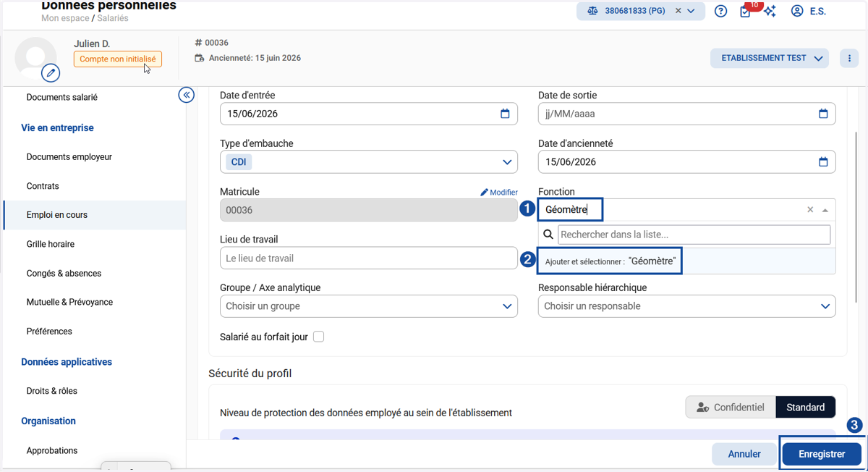Click into the Lieu de travail field

tap(369, 258)
